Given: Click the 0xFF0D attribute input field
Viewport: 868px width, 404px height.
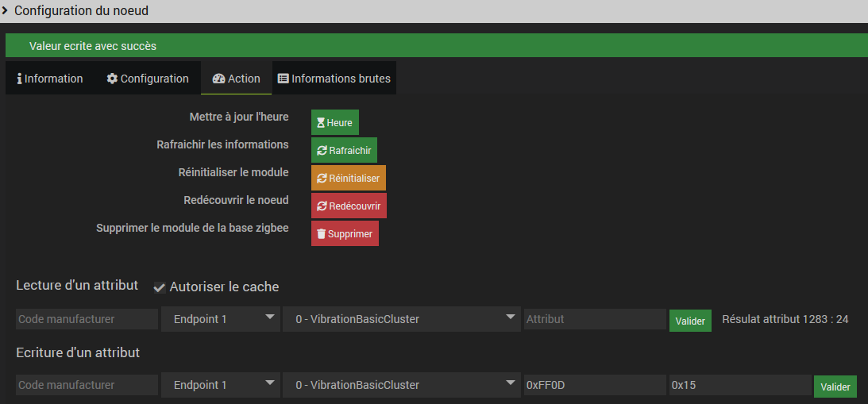Looking at the screenshot, I should (x=594, y=385).
